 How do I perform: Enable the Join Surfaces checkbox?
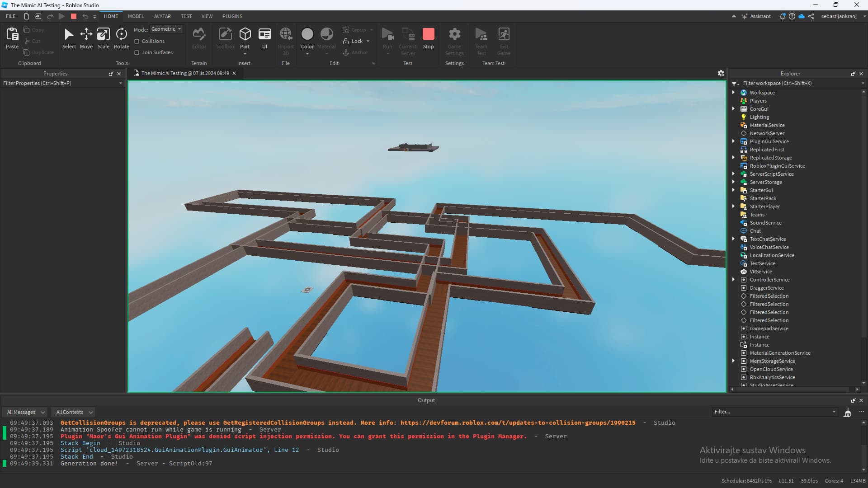point(137,52)
